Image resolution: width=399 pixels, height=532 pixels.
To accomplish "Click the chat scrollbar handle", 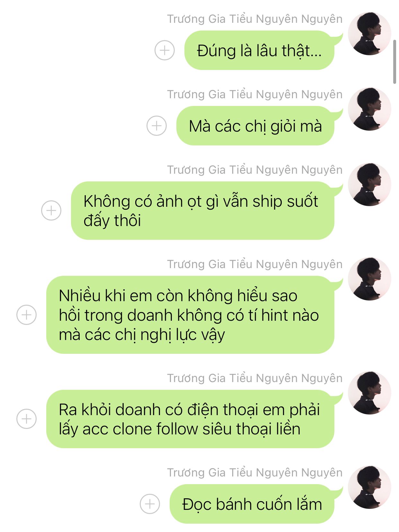I will pos(395,62).
